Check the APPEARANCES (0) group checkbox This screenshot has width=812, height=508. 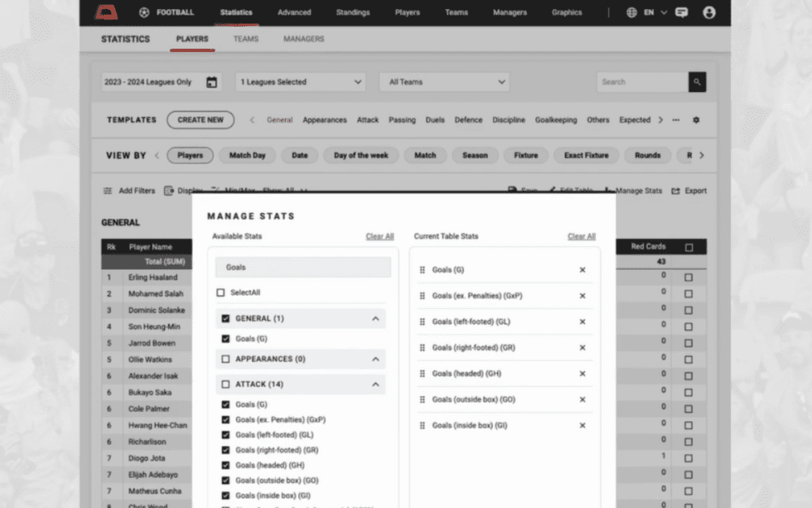click(226, 358)
